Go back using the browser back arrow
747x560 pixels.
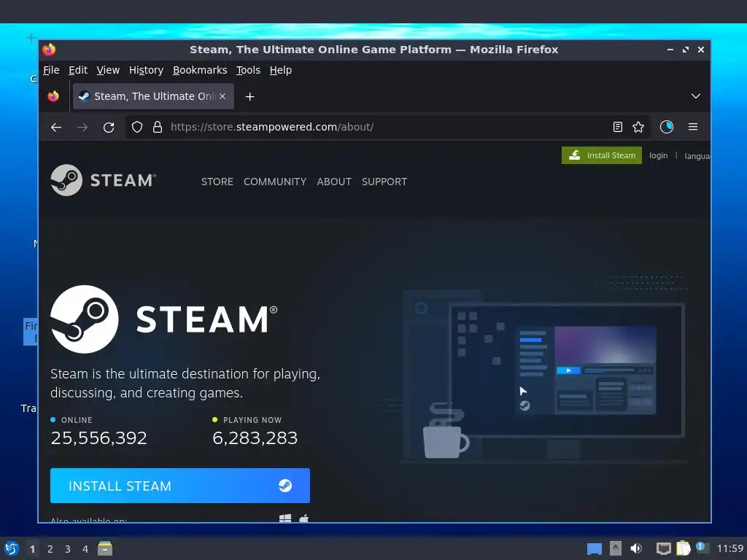click(56, 127)
